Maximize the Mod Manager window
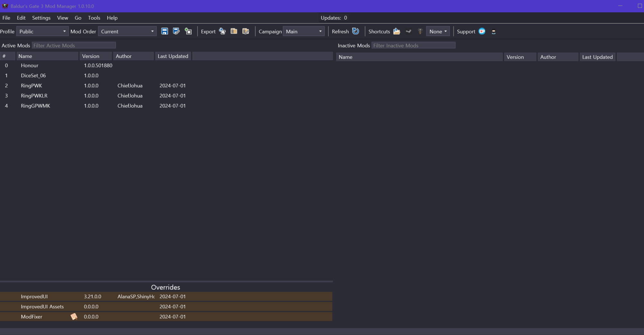Screen dimensions: 644x335 pyautogui.click(x=639, y=6)
